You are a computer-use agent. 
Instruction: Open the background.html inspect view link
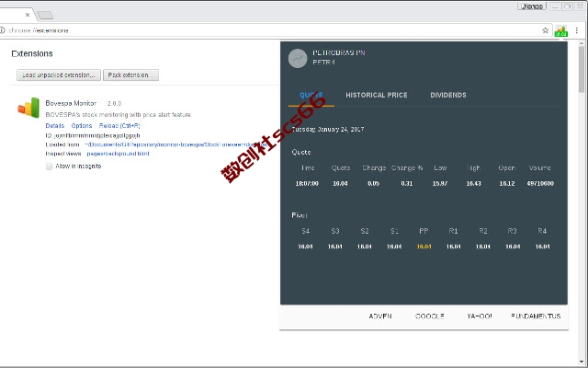(x=119, y=154)
